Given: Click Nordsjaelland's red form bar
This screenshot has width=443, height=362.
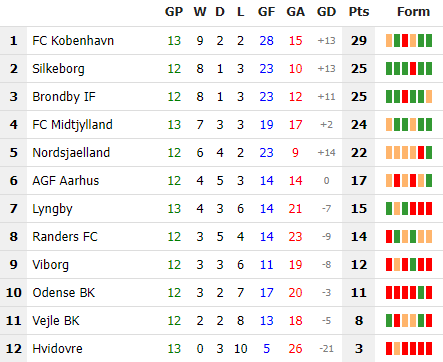Looking at the screenshot, I should coord(421,153).
